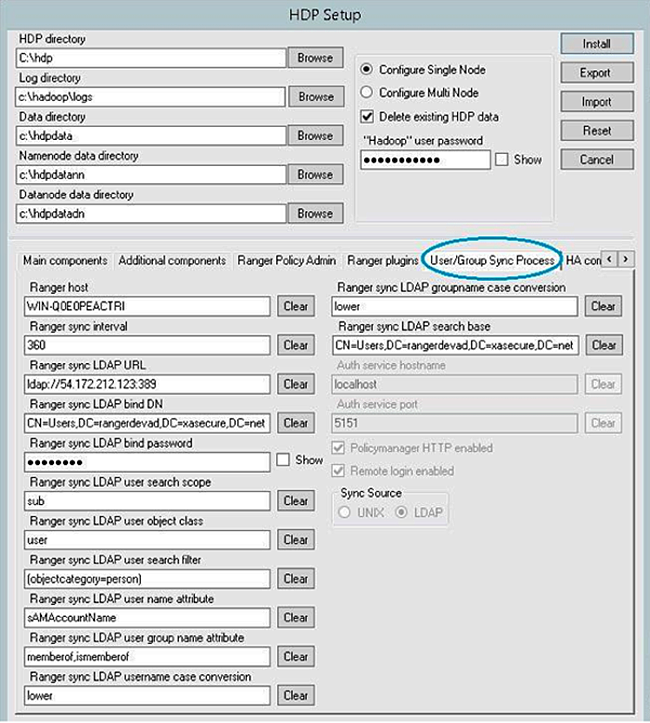Clear the Ranger host field
This screenshot has height=723, width=650.
click(x=296, y=306)
